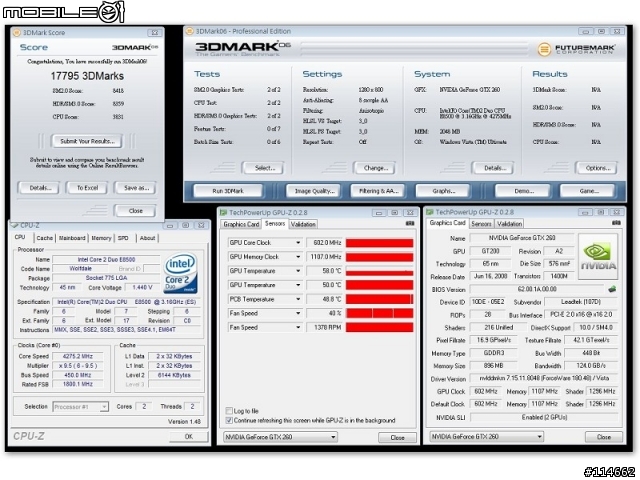
Task: Launch the Demo button in 3DMark06
Action: tap(524, 191)
